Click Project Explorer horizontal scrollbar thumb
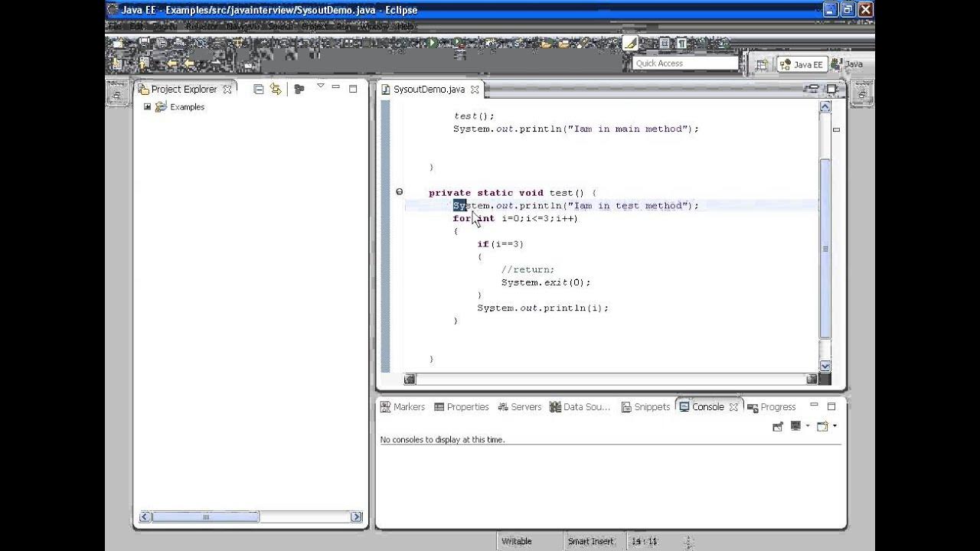Viewport: 980px width, 551px height. coord(205,517)
